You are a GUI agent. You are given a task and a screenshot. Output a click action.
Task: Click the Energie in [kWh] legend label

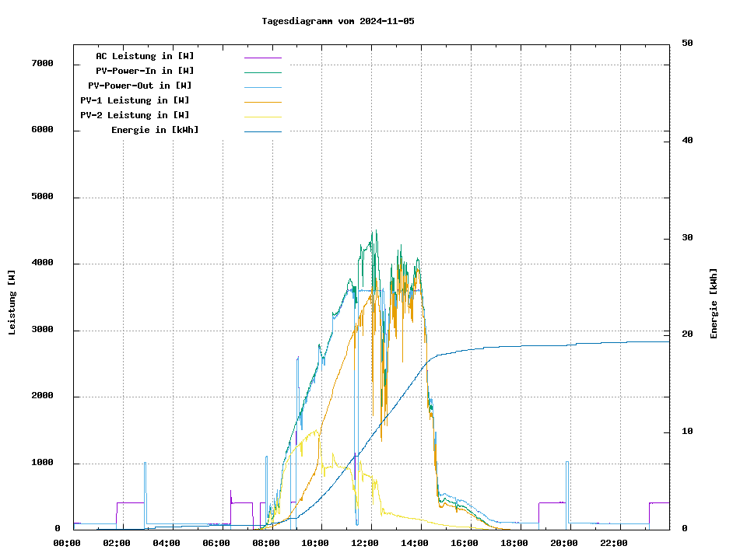(155, 130)
